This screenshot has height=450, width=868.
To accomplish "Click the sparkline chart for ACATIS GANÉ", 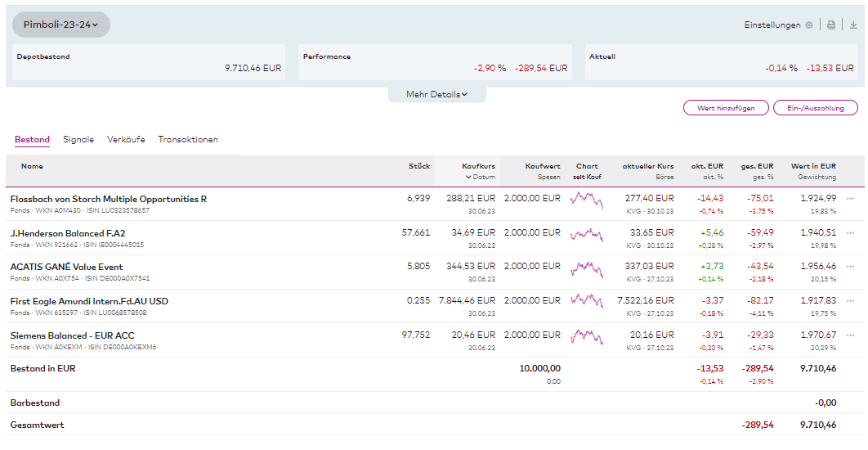I will pos(587,269).
